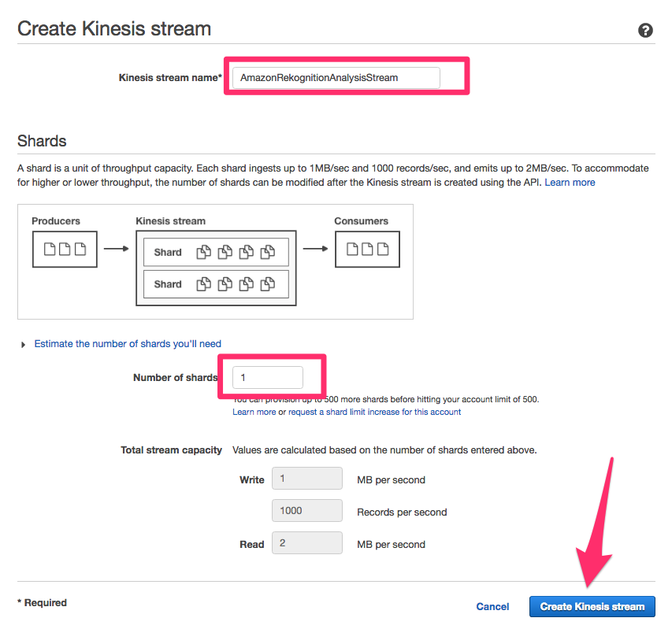Click the Create Kinesis stream button
Viewport: 672px width, 629px height.
click(592, 606)
